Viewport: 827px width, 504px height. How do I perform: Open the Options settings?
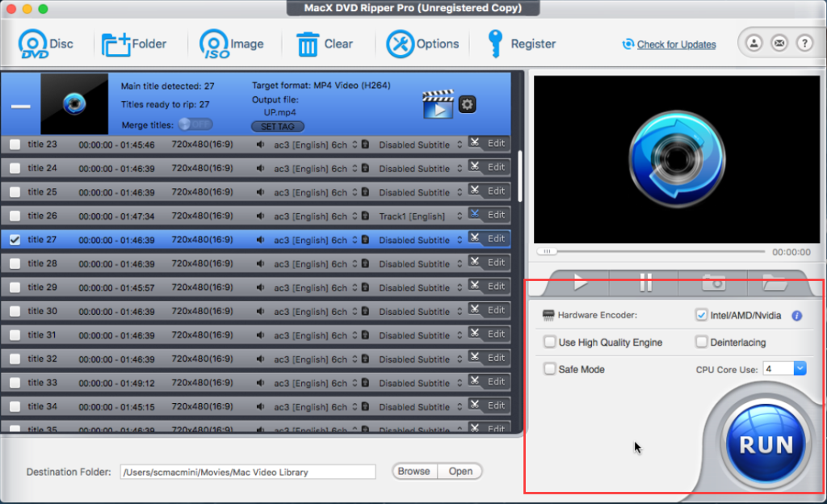(422, 44)
